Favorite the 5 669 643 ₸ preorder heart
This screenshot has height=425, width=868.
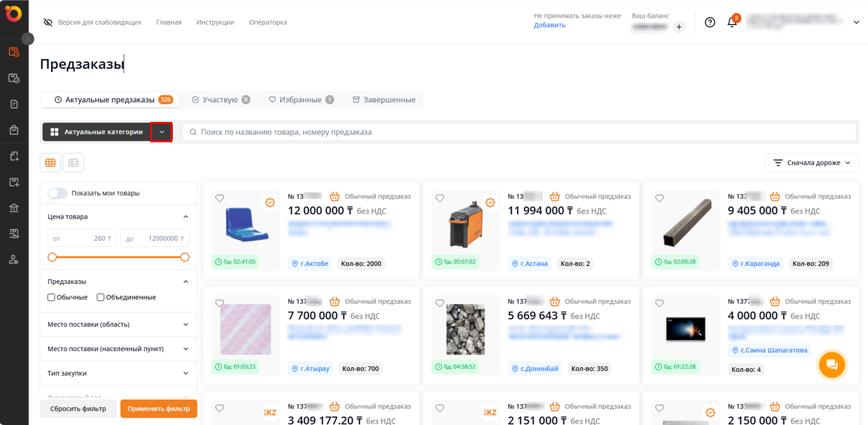[440, 303]
